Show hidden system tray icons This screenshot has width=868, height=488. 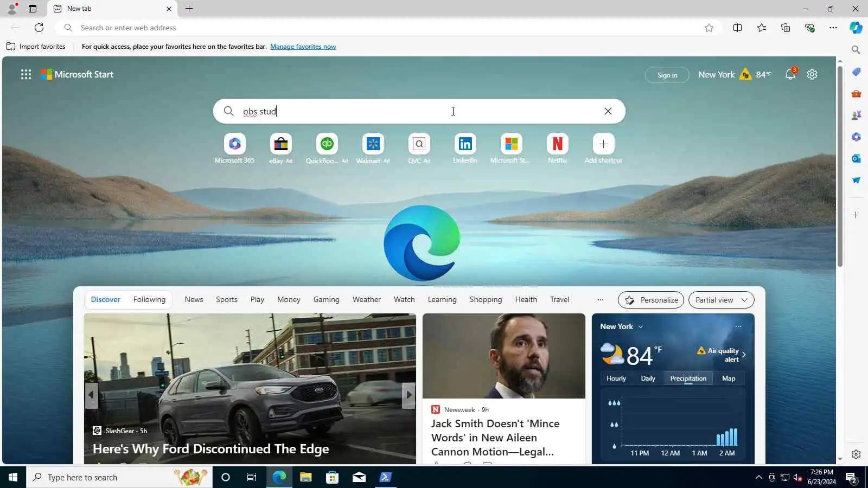(758, 477)
